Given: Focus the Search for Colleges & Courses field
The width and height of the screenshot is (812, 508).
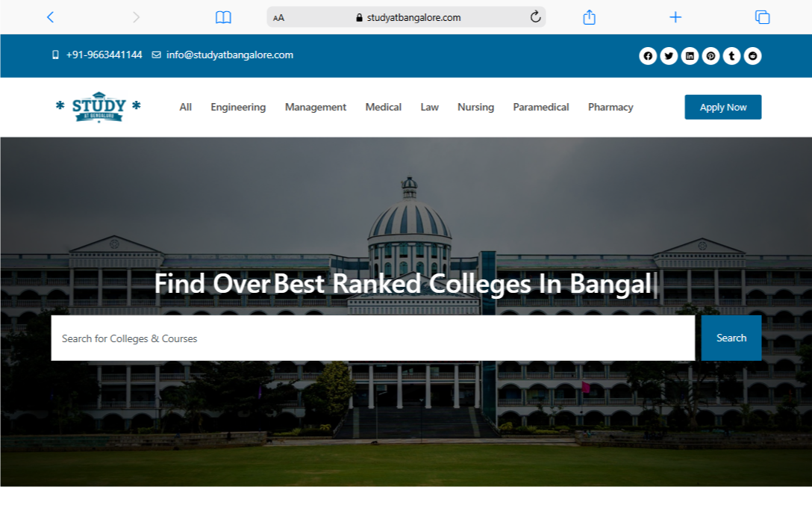Looking at the screenshot, I should (372, 338).
